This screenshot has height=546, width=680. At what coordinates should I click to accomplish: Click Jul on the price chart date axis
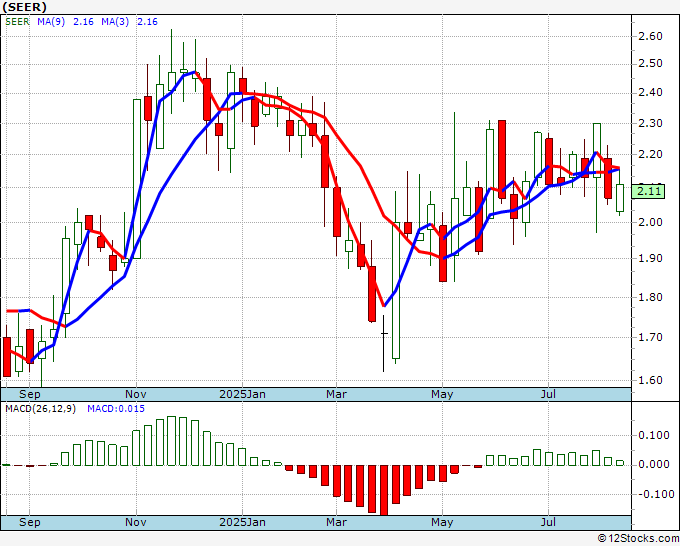tap(549, 394)
